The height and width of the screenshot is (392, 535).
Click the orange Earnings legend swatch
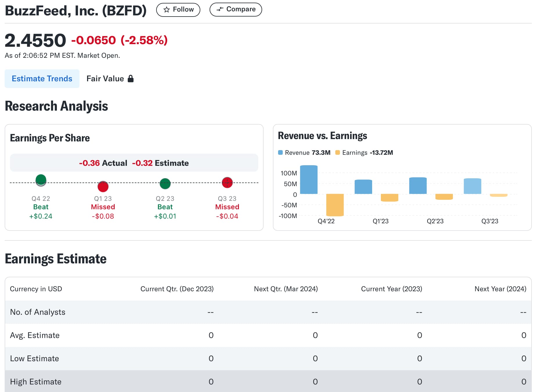pos(338,152)
